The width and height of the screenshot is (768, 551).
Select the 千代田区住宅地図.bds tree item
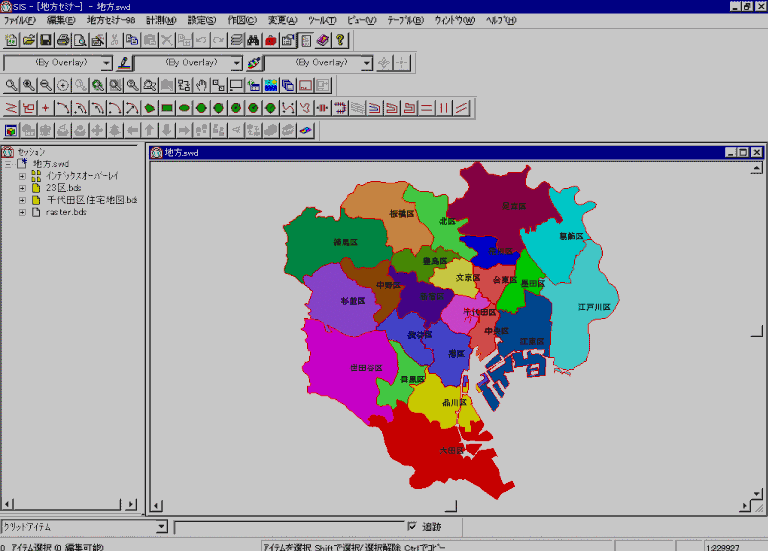click(x=91, y=200)
